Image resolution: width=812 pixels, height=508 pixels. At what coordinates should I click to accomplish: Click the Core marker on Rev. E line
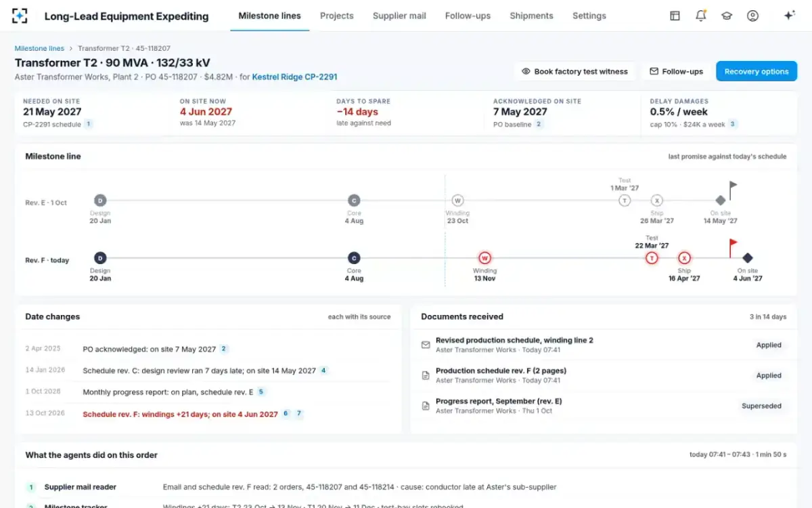[x=354, y=200]
